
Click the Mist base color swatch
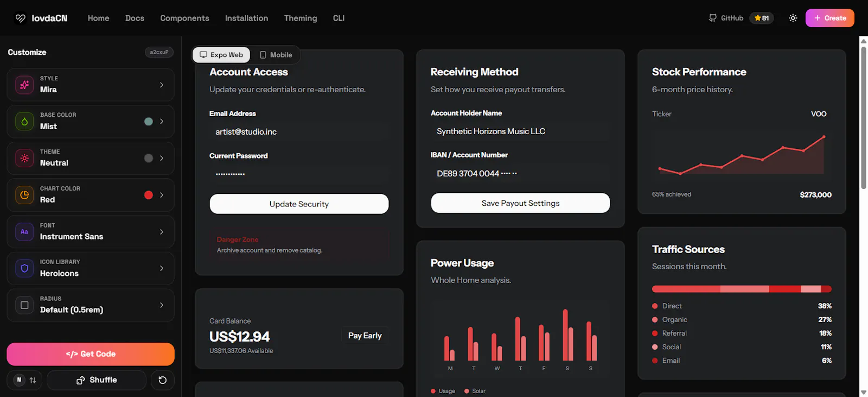pos(149,122)
